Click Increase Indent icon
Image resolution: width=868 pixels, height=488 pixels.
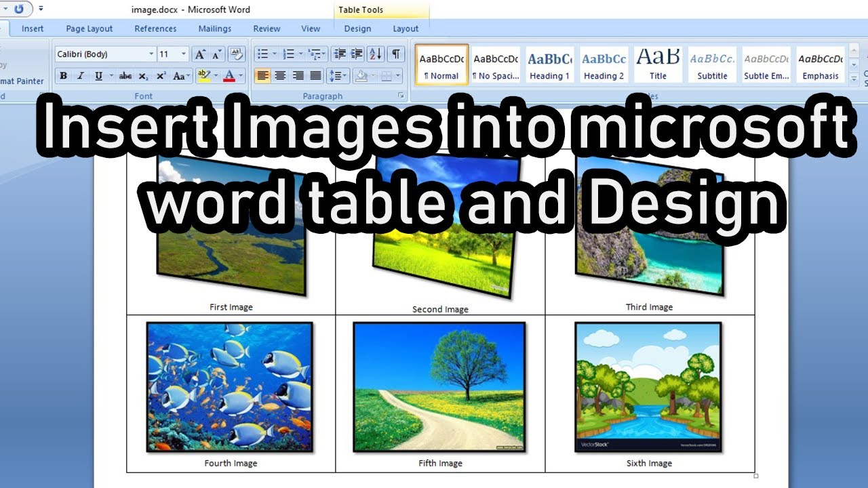pos(357,54)
